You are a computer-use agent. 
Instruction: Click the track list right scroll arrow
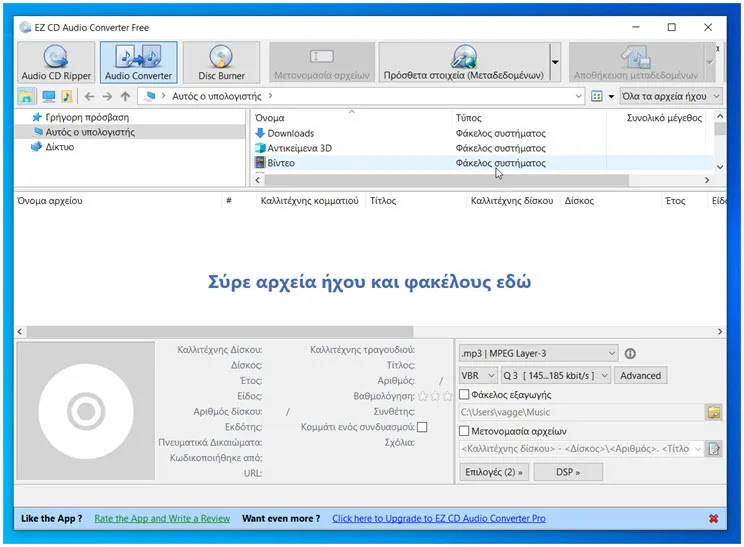pos(720,331)
